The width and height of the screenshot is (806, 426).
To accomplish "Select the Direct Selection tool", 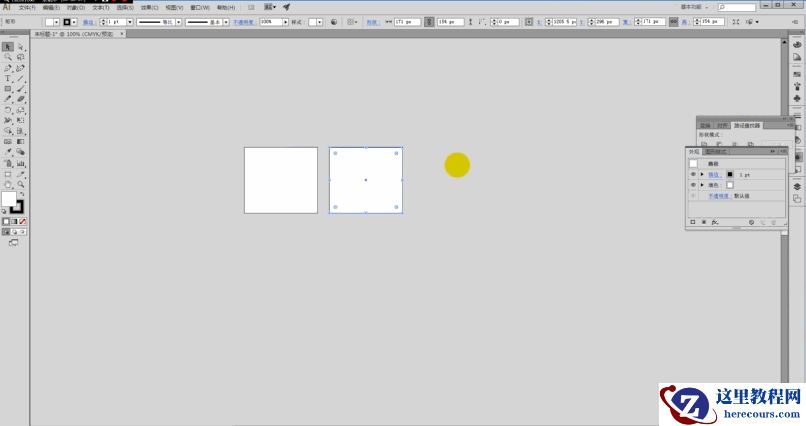I will [21, 47].
